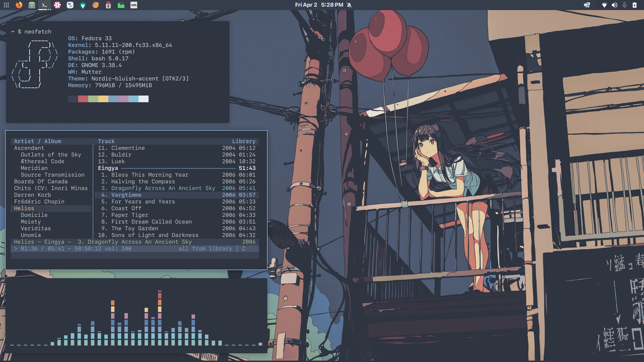
Task: Click the Artist / Album column header
Action: [x=38, y=141]
